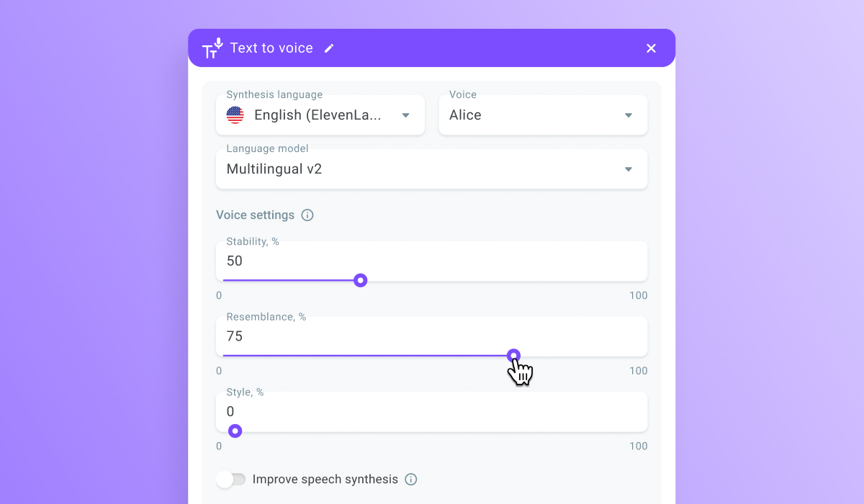Close the Text to voice panel

pyautogui.click(x=651, y=48)
